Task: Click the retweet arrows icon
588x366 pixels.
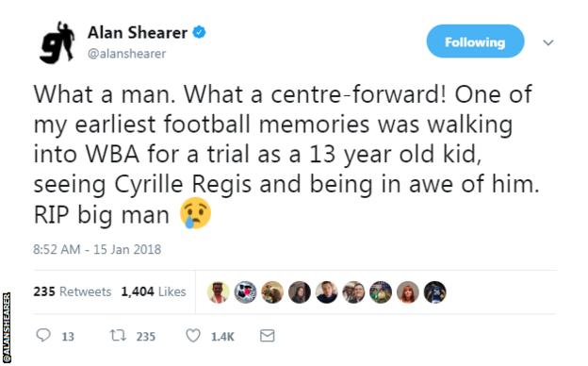Action: click(118, 335)
